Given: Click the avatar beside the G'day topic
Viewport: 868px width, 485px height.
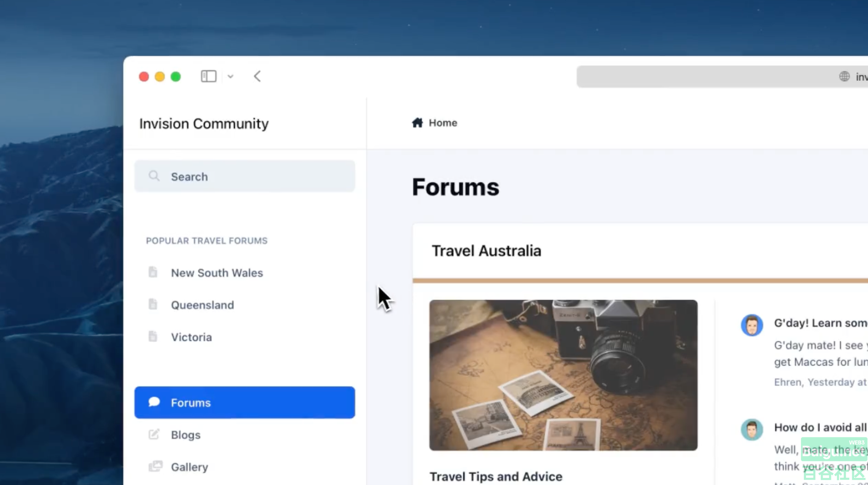Looking at the screenshot, I should [752, 325].
